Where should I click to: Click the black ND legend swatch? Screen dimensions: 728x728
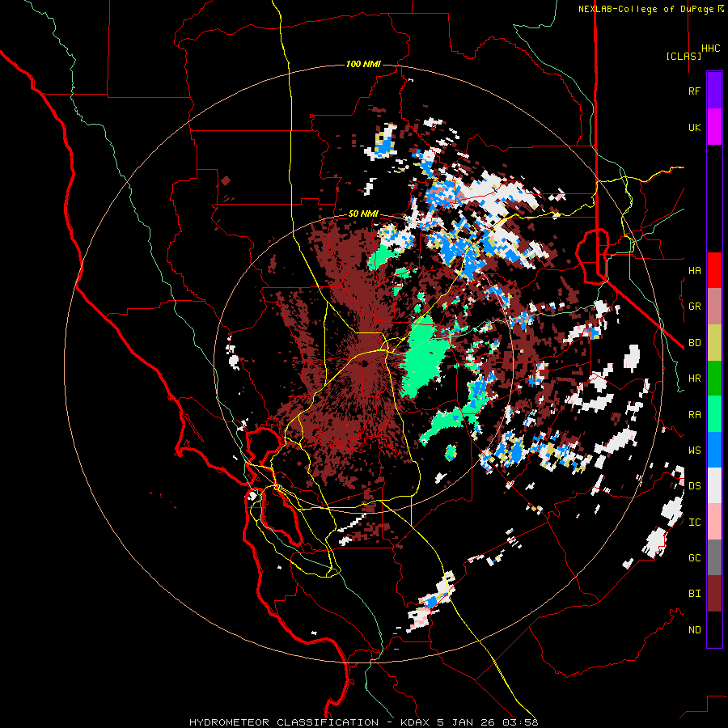tap(714, 629)
